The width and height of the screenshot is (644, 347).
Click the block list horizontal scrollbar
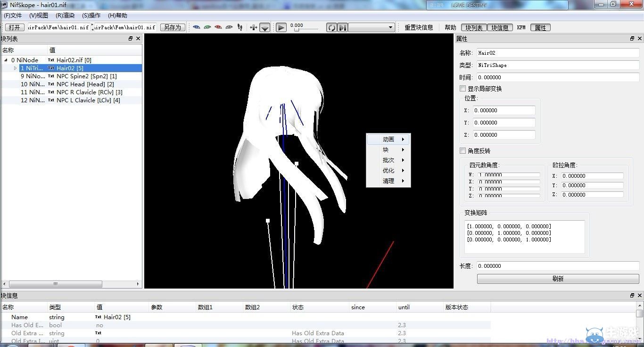tap(72, 284)
